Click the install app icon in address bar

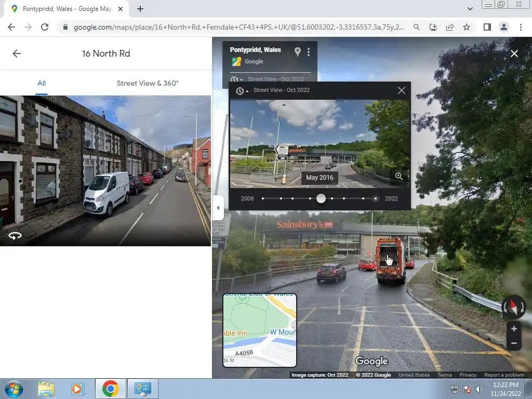[433, 27]
